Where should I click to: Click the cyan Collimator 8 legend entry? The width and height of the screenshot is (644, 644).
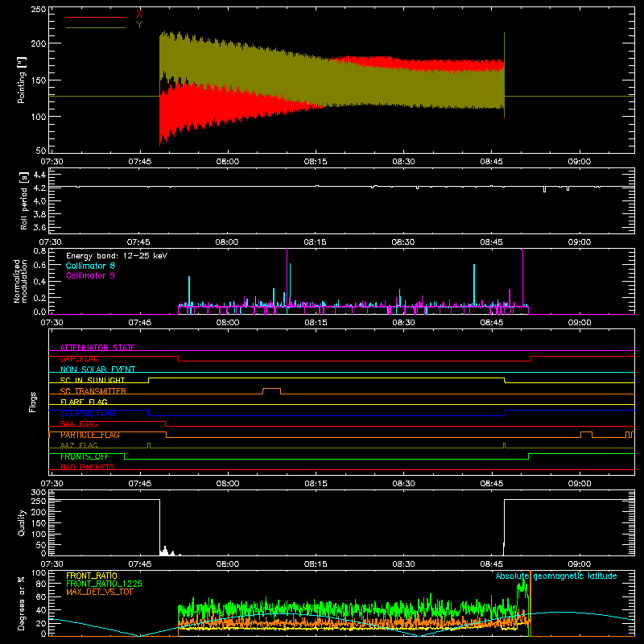click(x=90, y=266)
